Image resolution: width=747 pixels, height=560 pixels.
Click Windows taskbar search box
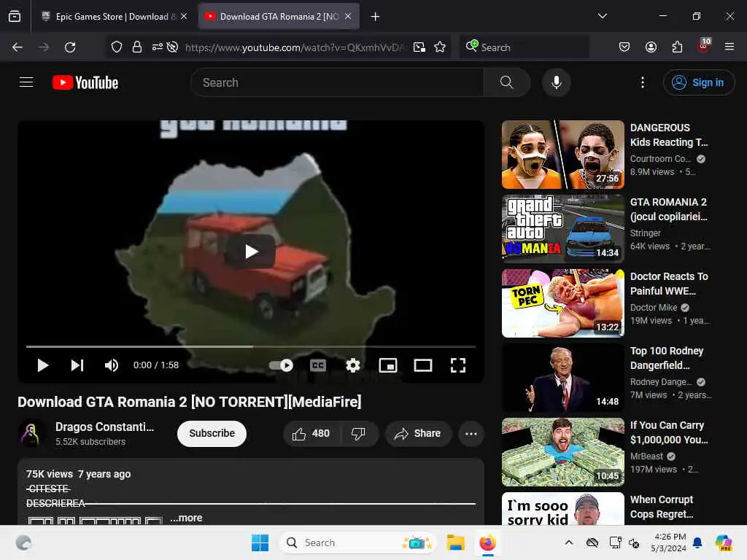tap(357, 542)
